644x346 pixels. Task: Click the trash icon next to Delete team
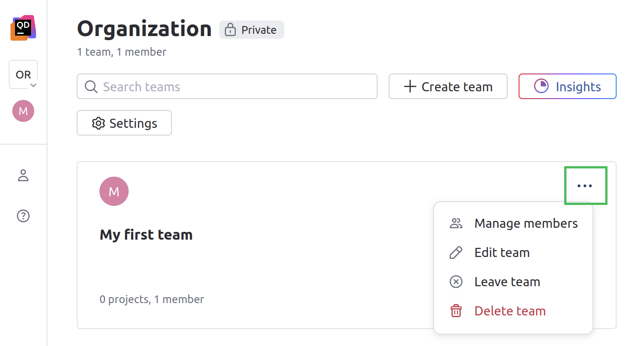(456, 311)
